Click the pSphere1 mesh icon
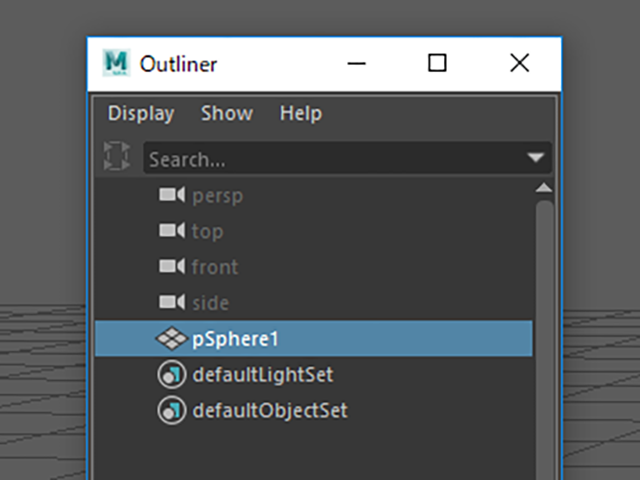Image resolution: width=640 pixels, height=480 pixels. pyautogui.click(x=172, y=338)
